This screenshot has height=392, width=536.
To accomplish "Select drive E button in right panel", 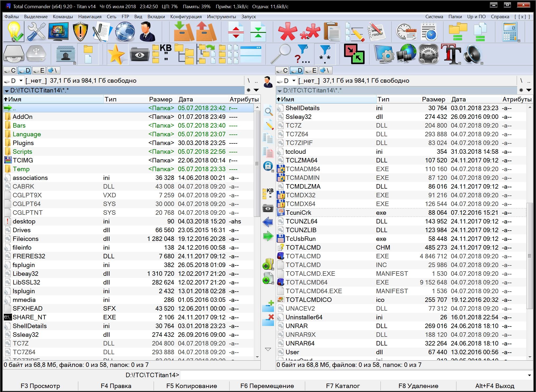I will pyautogui.click(x=311, y=71).
